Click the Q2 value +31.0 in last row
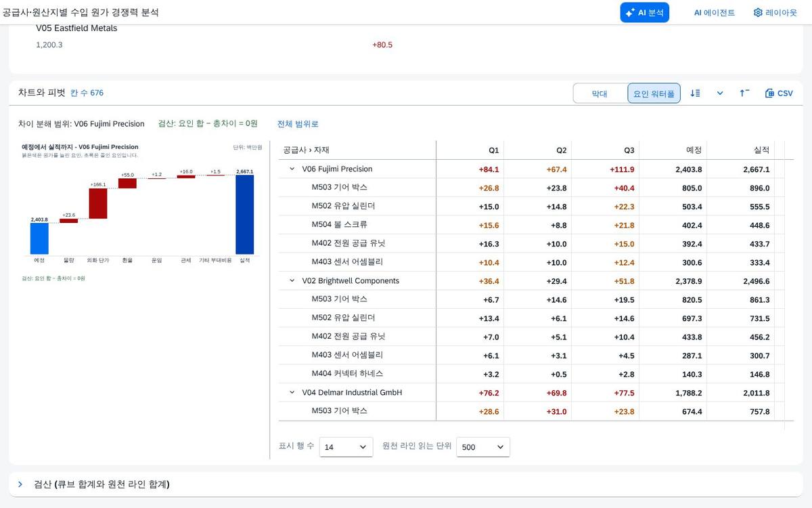Viewport: 812px width, 508px height. tap(556, 412)
